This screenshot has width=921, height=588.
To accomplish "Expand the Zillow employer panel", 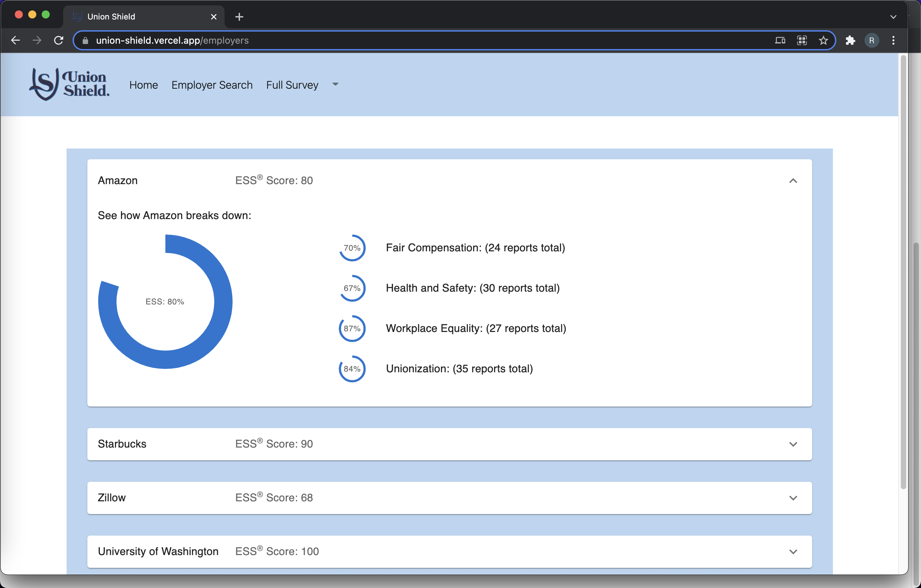I will (x=793, y=498).
